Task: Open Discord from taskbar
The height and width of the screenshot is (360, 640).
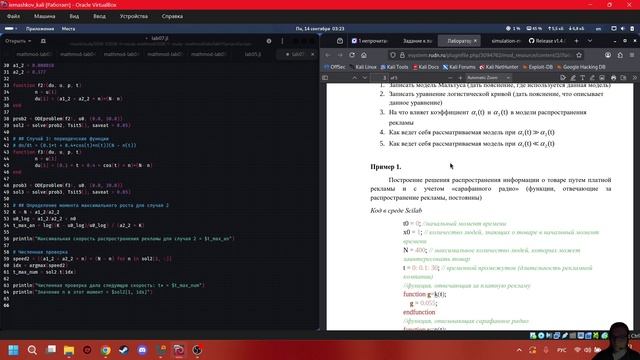Action: tap(142, 350)
